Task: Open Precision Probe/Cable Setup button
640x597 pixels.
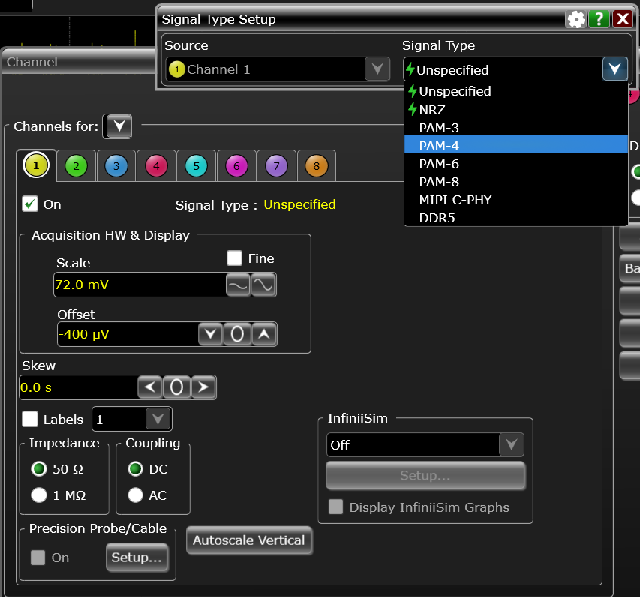Action: coord(137,557)
